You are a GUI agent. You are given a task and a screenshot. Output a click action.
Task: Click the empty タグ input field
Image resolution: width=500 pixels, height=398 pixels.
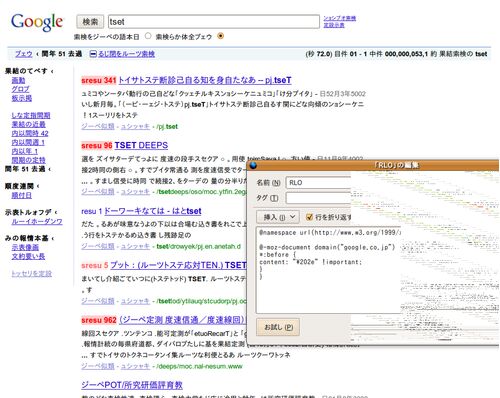(318, 198)
